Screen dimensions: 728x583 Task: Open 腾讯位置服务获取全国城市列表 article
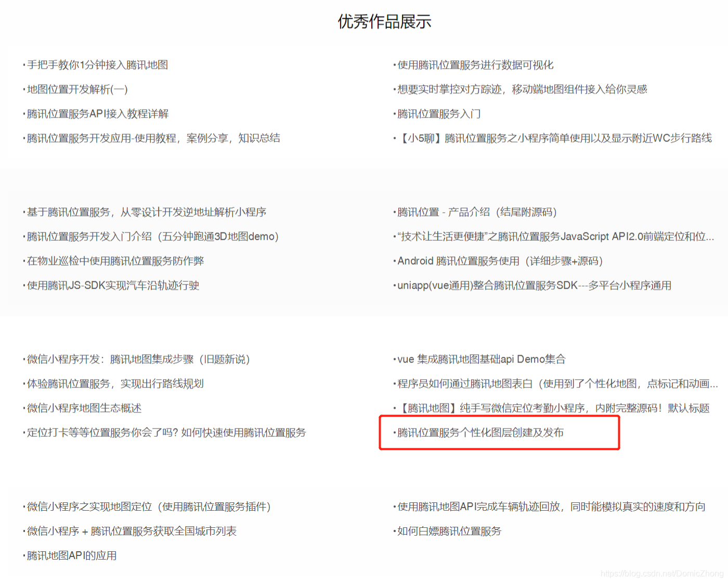(132, 531)
